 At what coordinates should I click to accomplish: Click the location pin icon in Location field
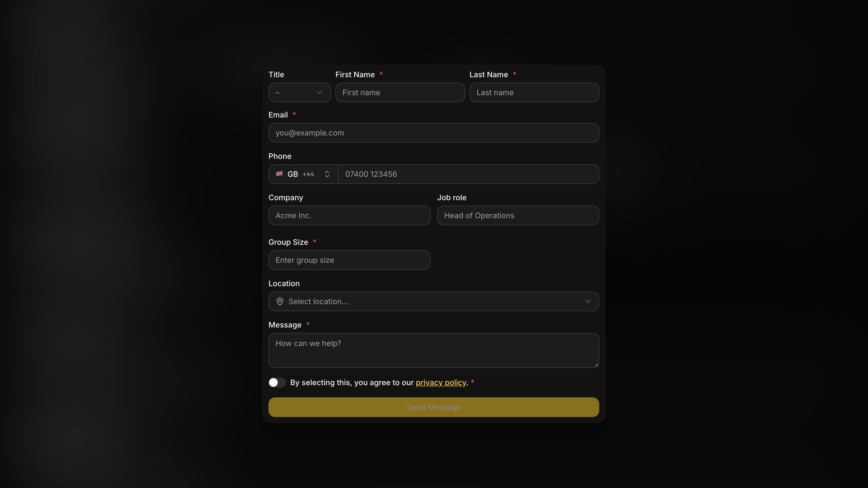pos(280,301)
